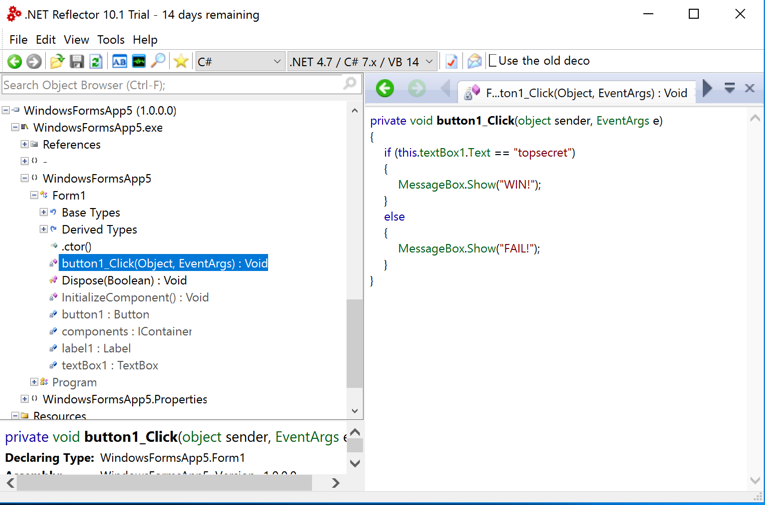Viewport: 765px width, 505px height.
Task: Click details pane scroll down arrow
Action: click(x=355, y=463)
